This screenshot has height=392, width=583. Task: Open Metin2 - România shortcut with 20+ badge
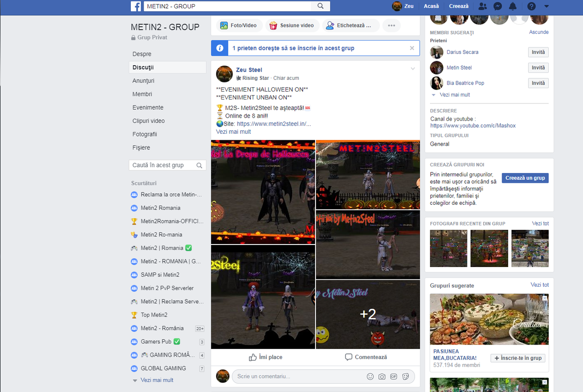tap(162, 328)
